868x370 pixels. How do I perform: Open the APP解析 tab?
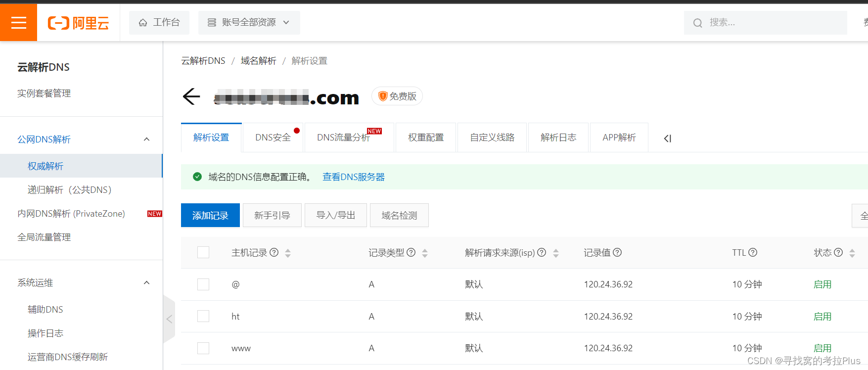click(x=619, y=138)
